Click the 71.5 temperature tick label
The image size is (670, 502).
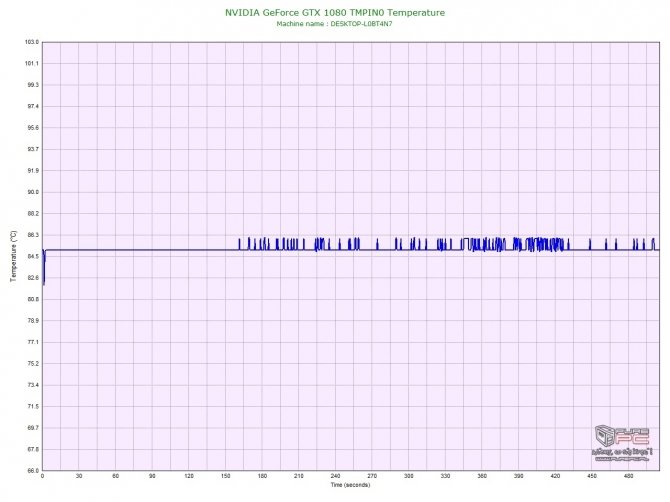[x=33, y=406]
